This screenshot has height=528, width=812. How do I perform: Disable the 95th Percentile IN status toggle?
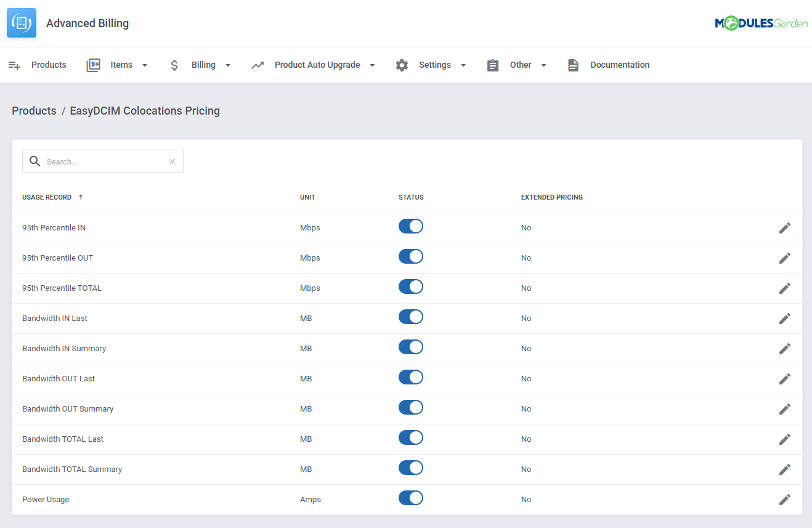point(410,226)
